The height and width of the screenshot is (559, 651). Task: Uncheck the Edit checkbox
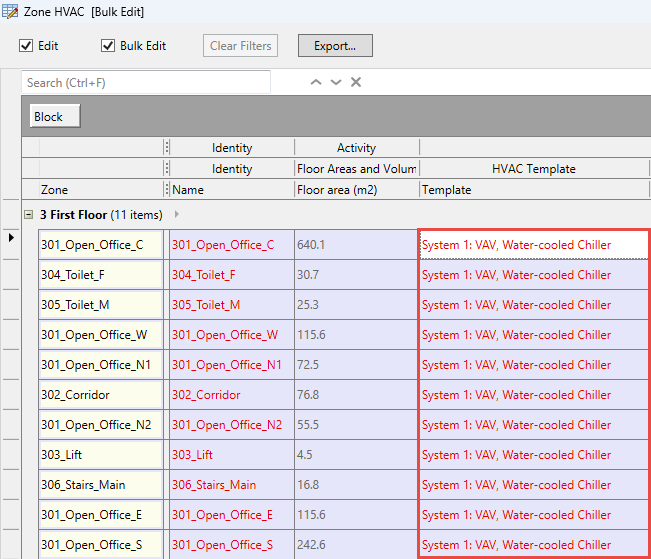tap(27, 46)
